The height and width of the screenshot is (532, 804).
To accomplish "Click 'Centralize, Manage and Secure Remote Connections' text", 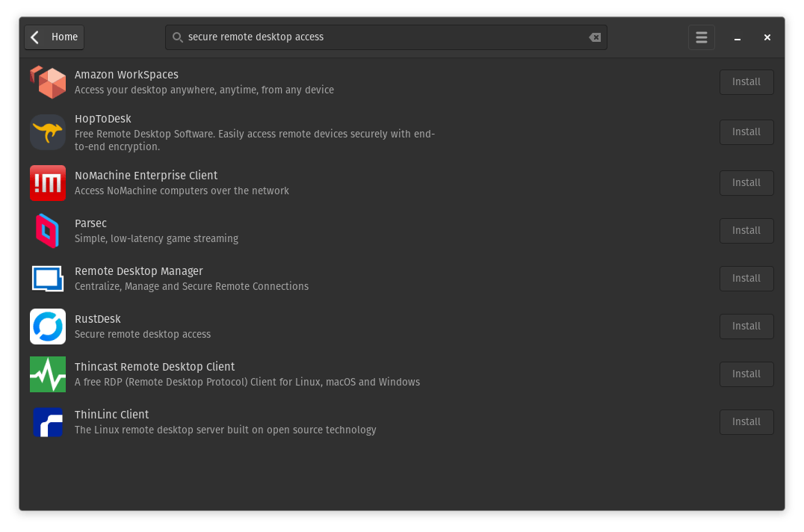I will [192, 286].
